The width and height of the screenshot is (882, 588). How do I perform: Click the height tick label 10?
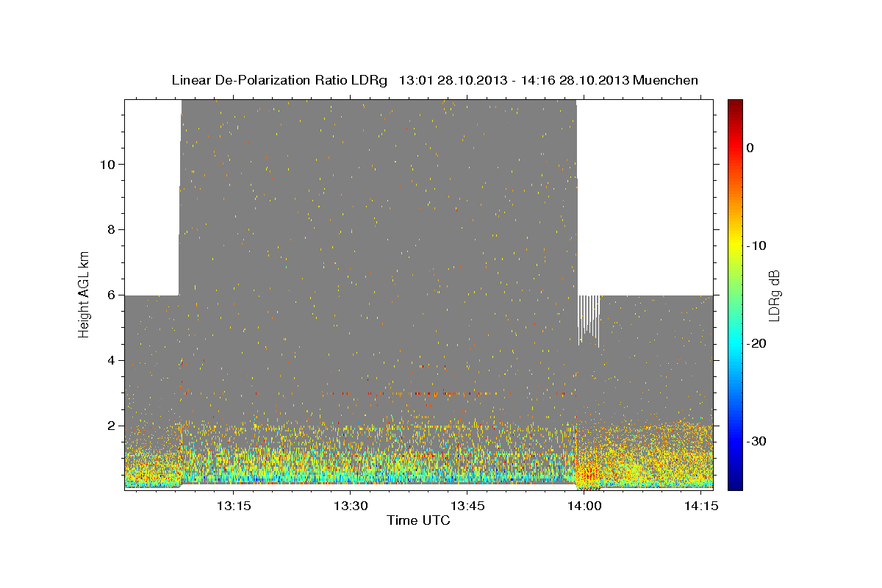(x=107, y=164)
